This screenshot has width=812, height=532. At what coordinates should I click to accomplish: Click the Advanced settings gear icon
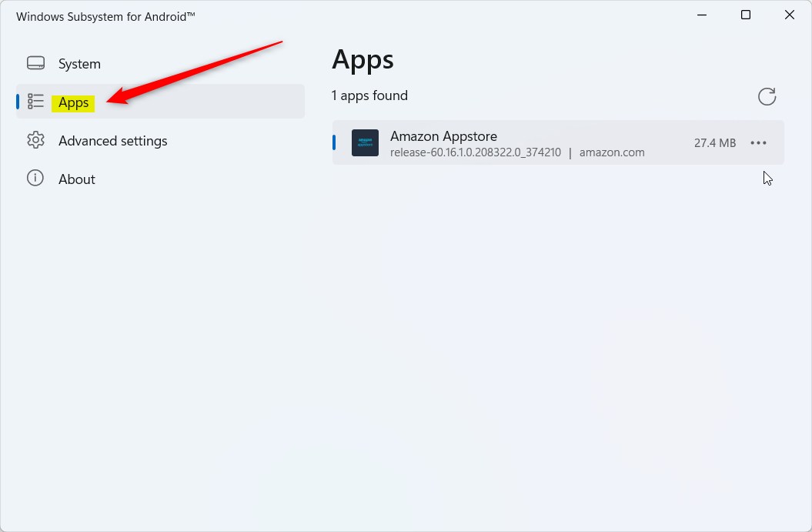(x=35, y=140)
